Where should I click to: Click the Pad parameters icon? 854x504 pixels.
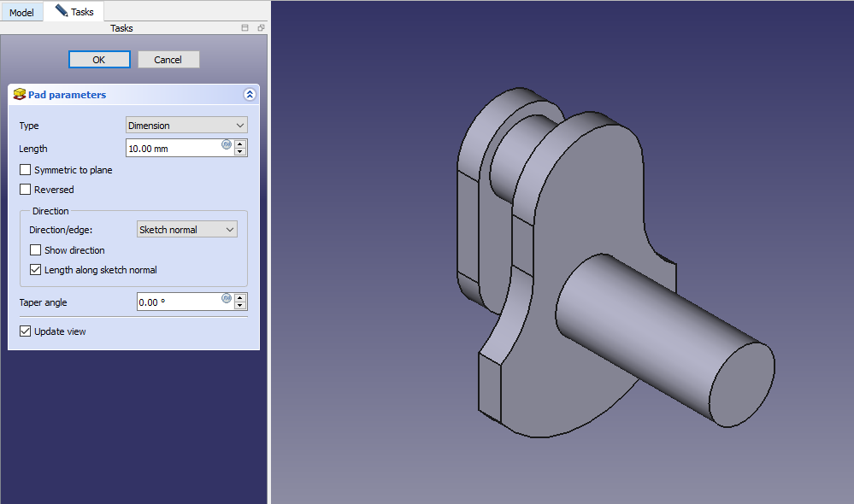pyautogui.click(x=19, y=95)
